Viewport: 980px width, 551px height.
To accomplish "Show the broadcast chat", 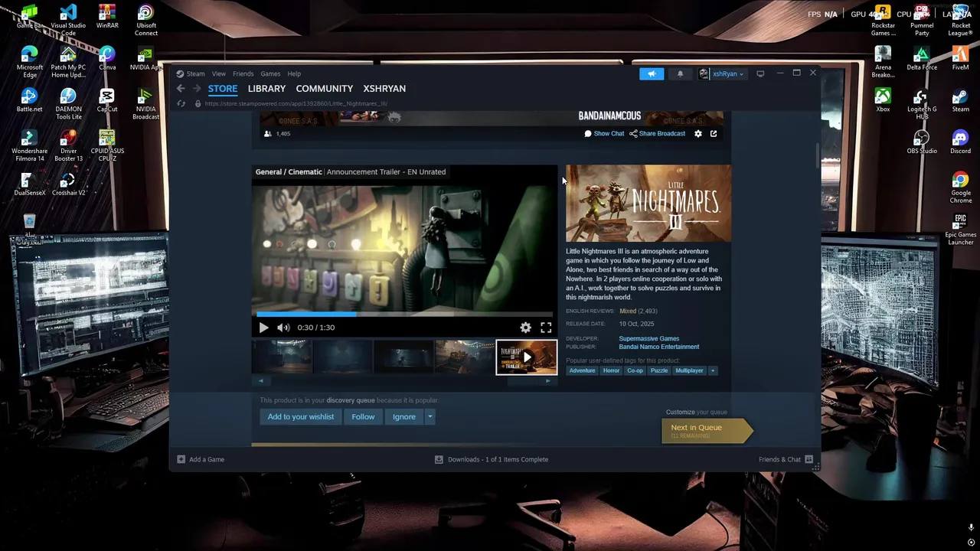I will [604, 133].
